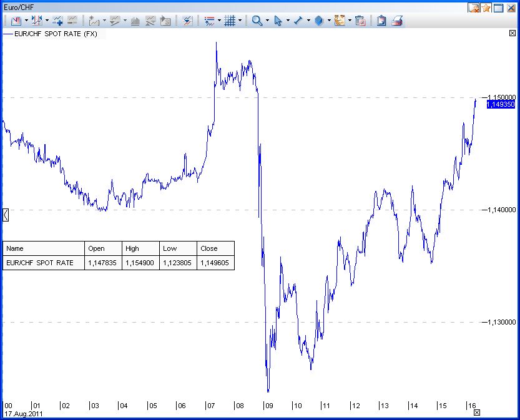Open the line drawing dropdown arrow
The image size is (520, 420).
point(308,21)
